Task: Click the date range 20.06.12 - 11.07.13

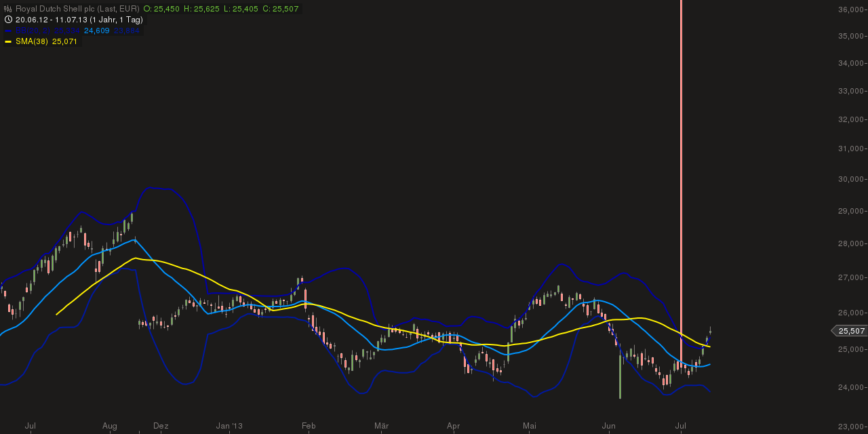Action: 51,20
